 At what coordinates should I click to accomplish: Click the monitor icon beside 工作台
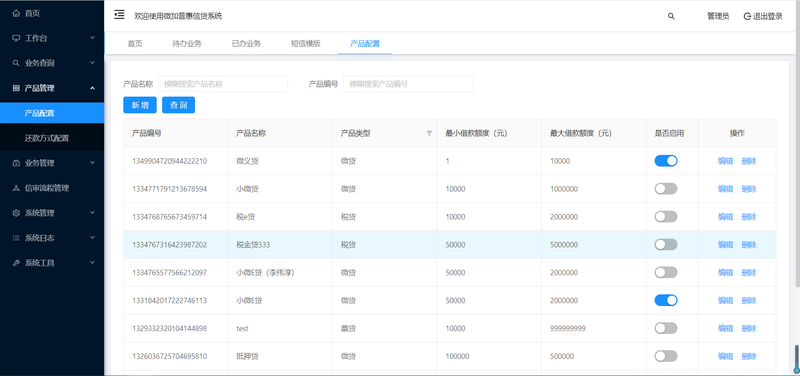point(16,38)
